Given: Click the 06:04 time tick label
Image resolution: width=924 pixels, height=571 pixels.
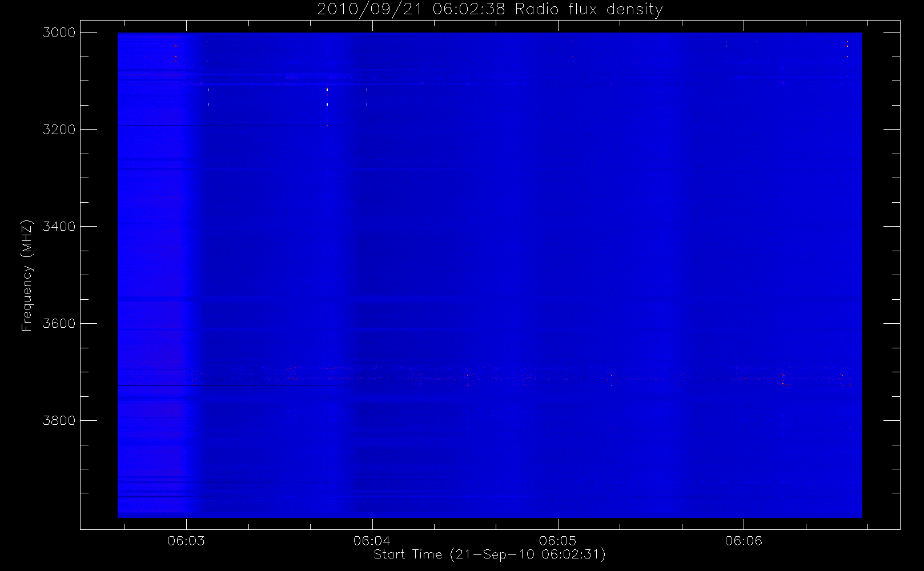Looking at the screenshot, I should pyautogui.click(x=372, y=541).
